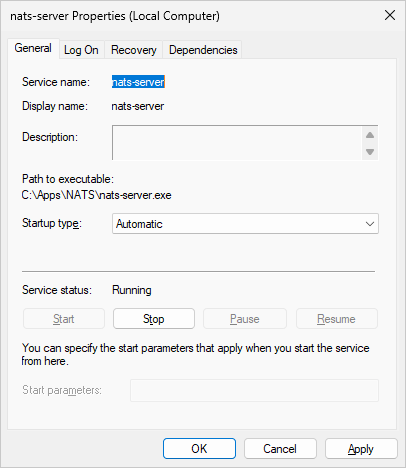Click the Pause service button

click(x=245, y=319)
